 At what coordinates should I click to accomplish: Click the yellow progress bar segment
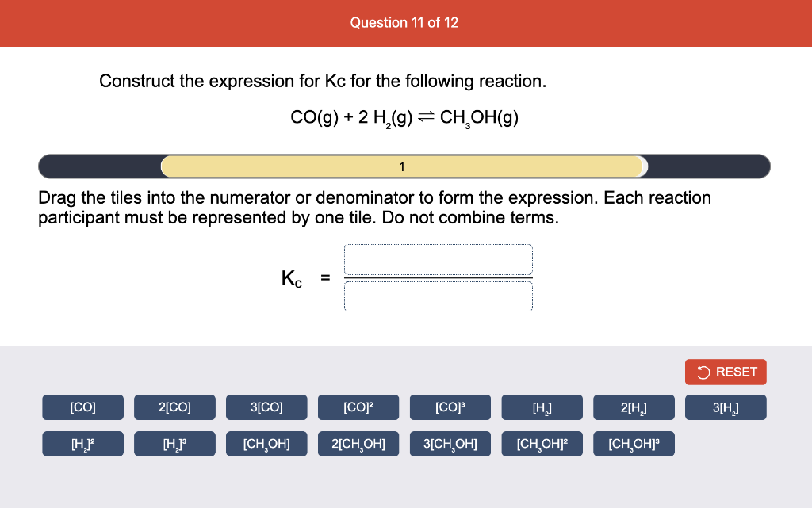402,166
